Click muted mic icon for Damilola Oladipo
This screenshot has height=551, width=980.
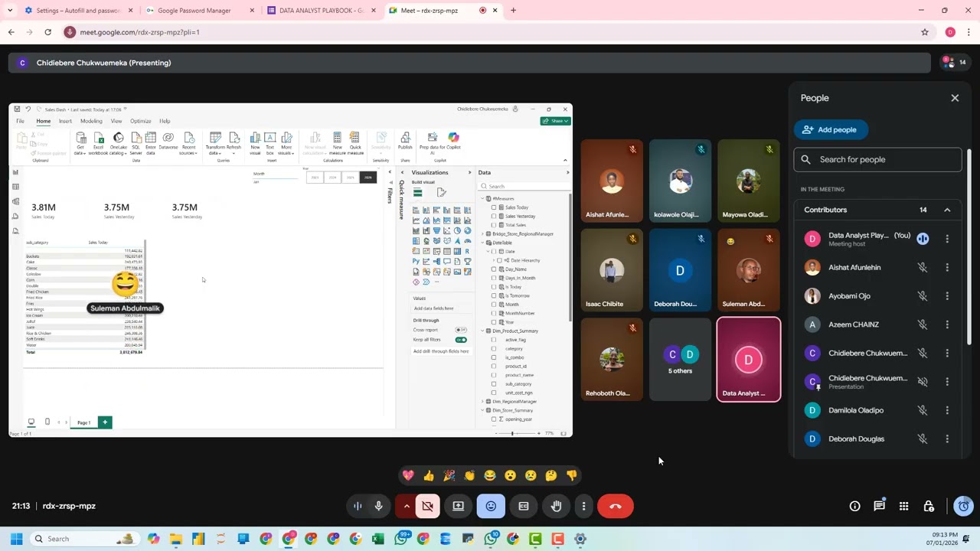[x=923, y=410]
